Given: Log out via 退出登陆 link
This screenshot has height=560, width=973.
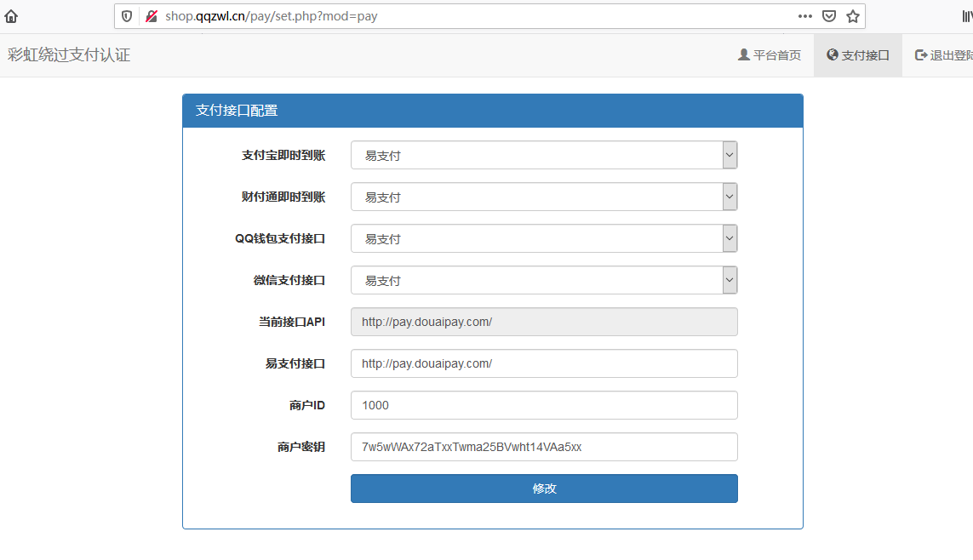Looking at the screenshot, I should coord(944,55).
